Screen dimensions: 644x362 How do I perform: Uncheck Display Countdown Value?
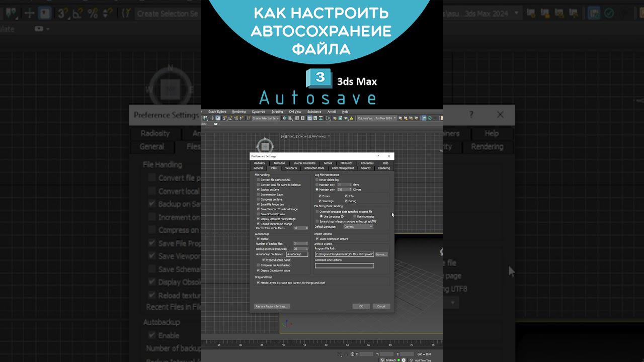pyautogui.click(x=259, y=270)
